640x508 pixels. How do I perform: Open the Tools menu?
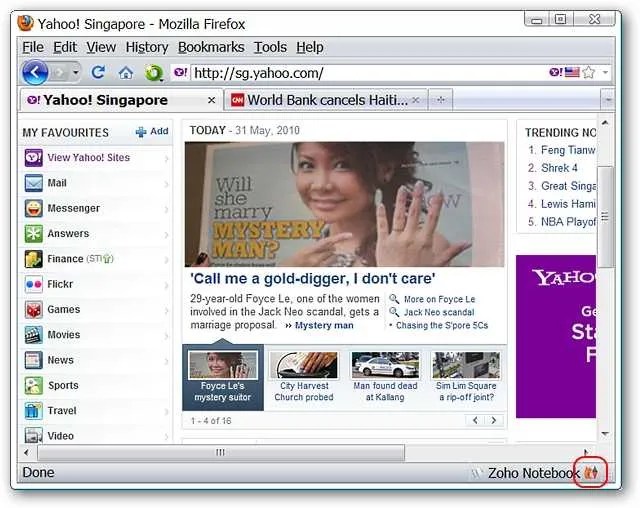270,47
